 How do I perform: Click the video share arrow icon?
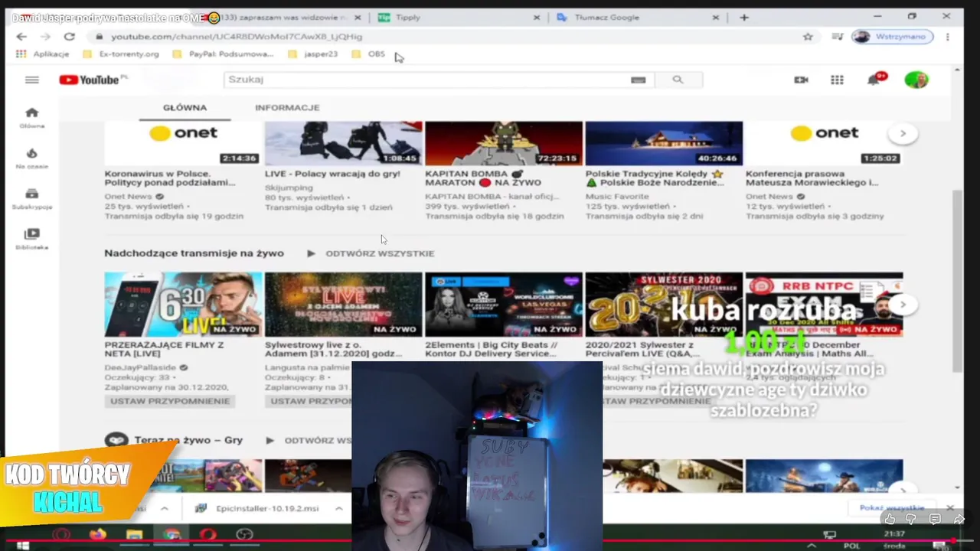click(x=959, y=519)
